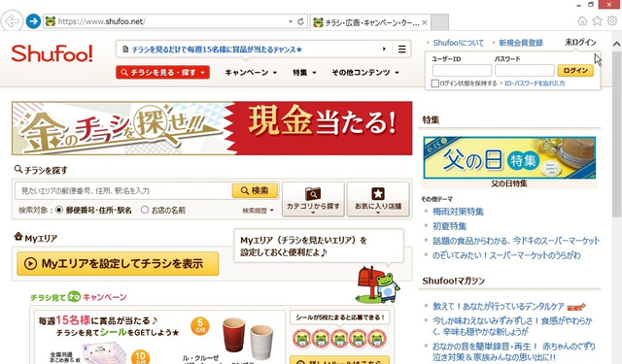Click the browser back arrow button
This screenshot has width=622, height=364.
(12, 21)
